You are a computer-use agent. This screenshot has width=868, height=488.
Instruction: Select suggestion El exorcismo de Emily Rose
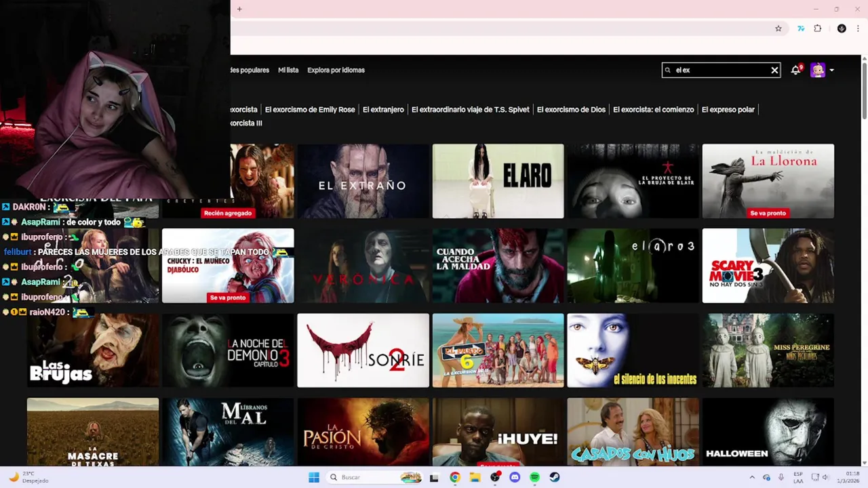point(310,109)
